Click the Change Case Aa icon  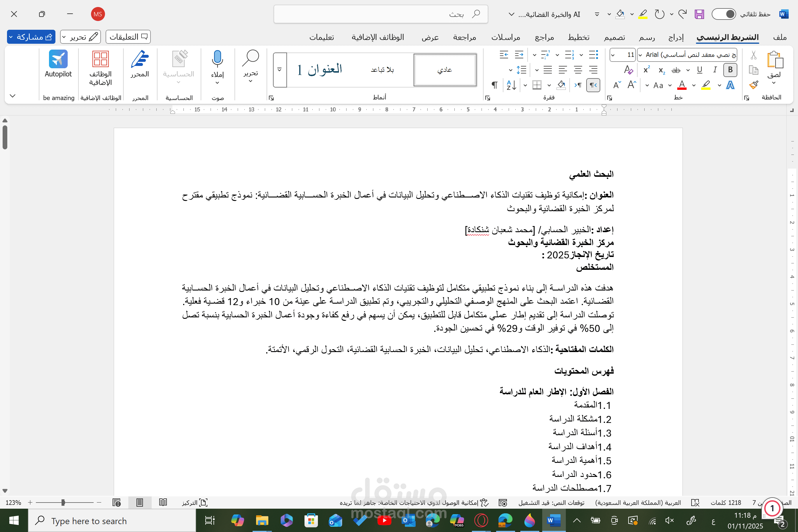(658, 85)
